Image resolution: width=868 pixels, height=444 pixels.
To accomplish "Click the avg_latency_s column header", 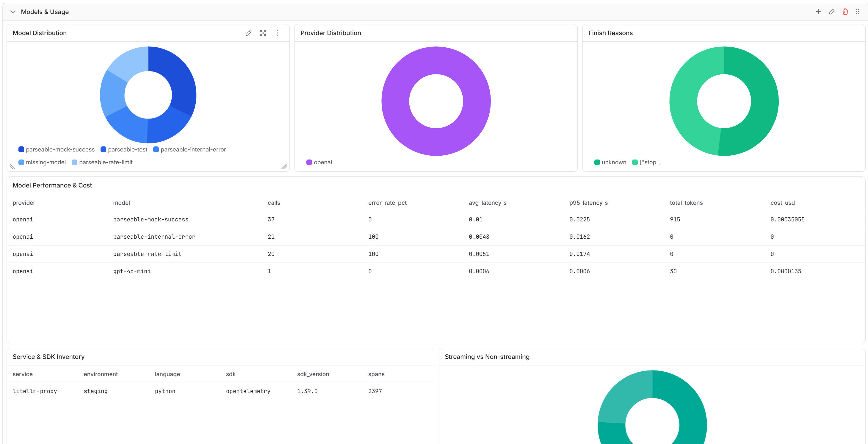I will (x=488, y=203).
